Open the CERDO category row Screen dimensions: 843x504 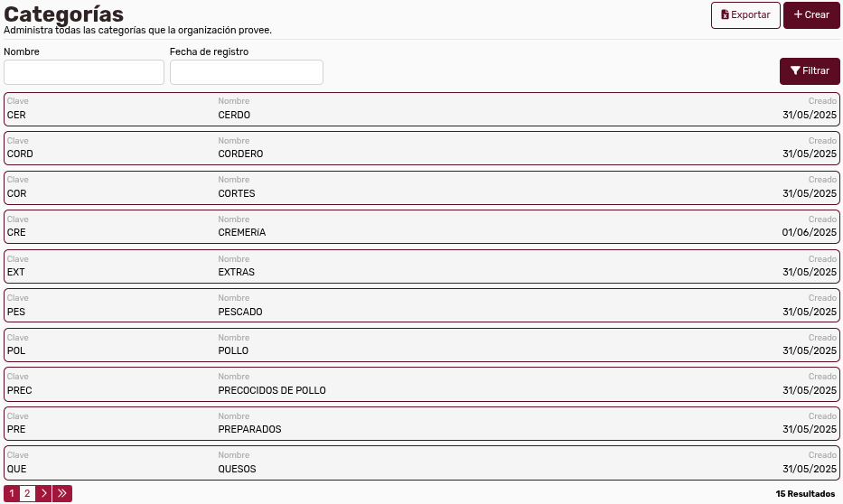point(421,109)
